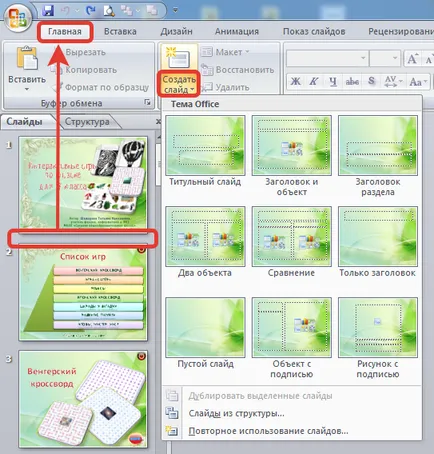Expand the Макет layout dropdown
The height and width of the screenshot is (454, 434).
[225, 52]
